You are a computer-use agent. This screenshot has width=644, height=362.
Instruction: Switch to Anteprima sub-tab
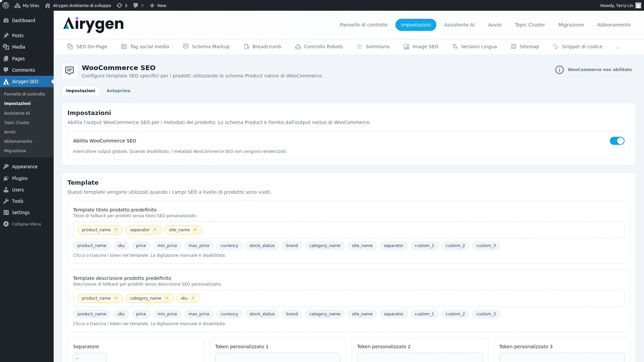coord(118,91)
